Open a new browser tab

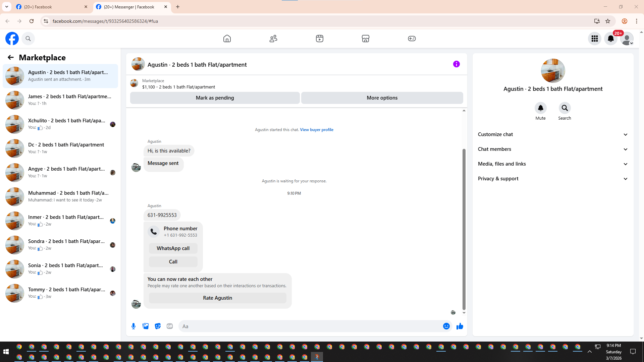(178, 7)
